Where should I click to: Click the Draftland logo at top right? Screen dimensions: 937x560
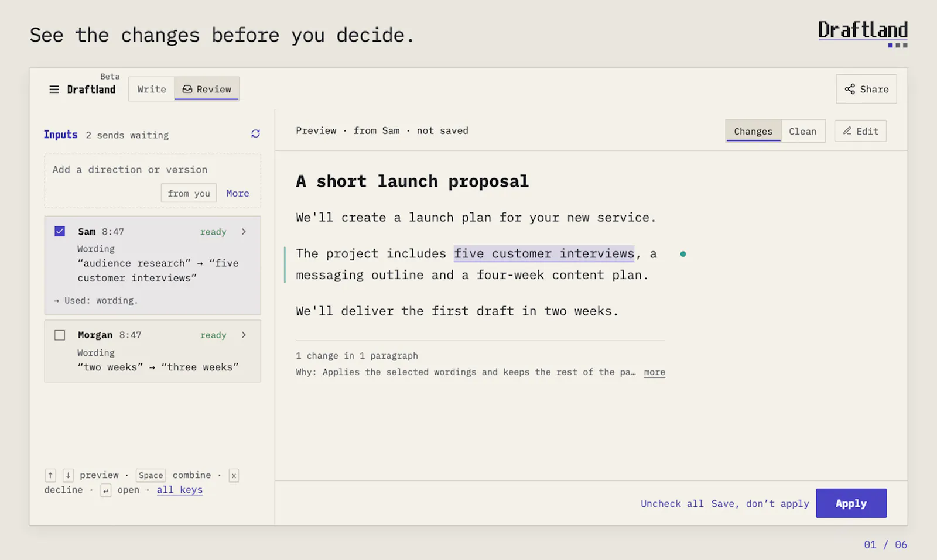pyautogui.click(x=863, y=33)
